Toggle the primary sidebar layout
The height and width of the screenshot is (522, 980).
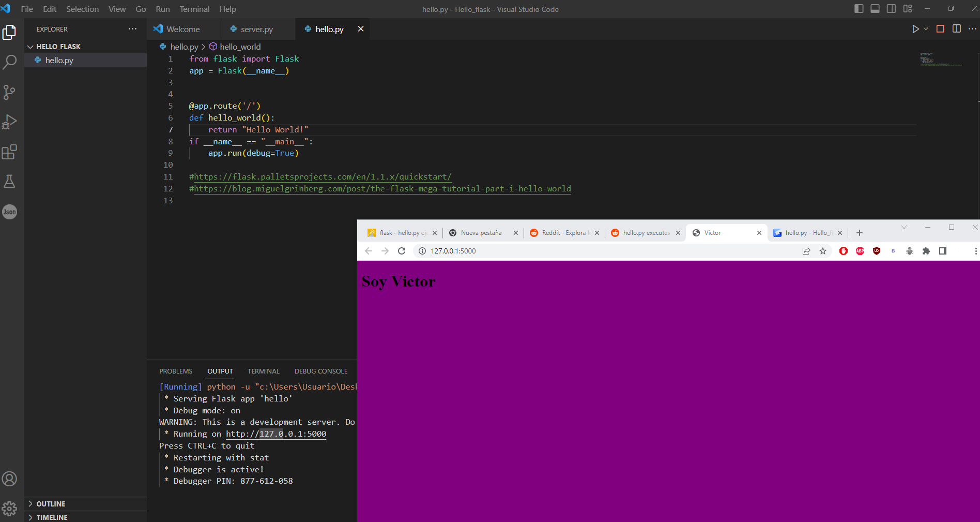pyautogui.click(x=859, y=9)
